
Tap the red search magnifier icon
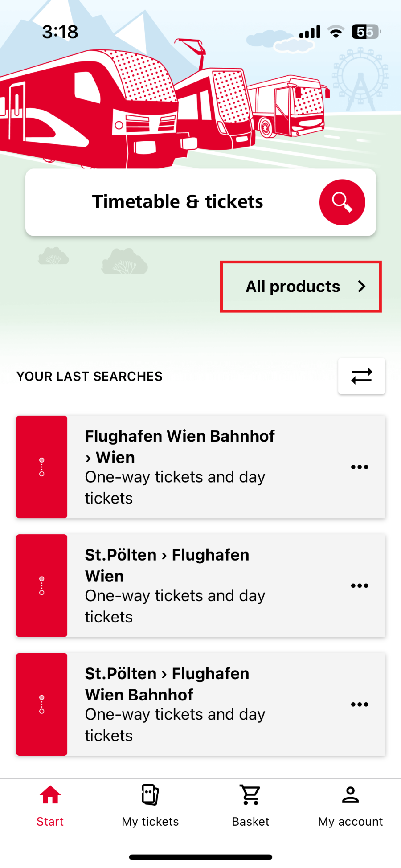[x=342, y=202]
